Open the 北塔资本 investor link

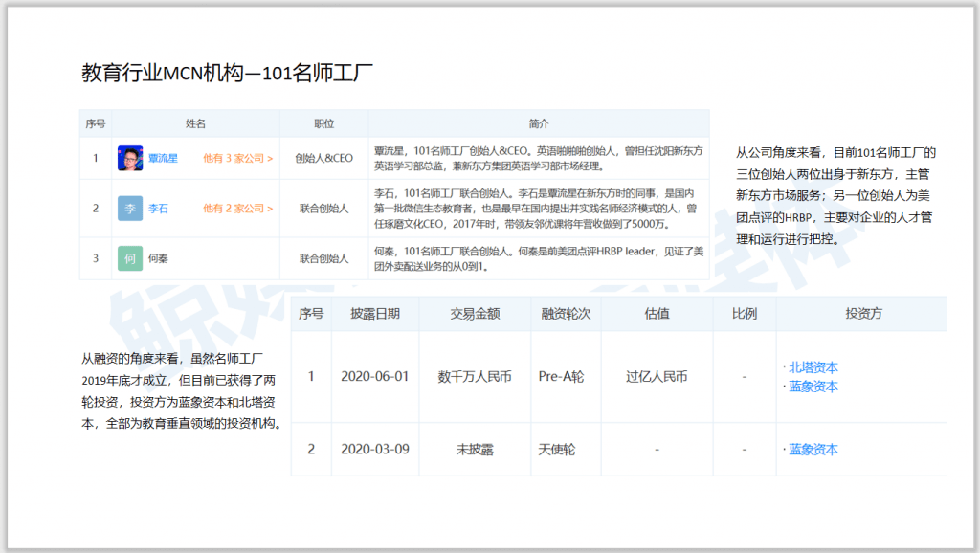pyautogui.click(x=812, y=366)
